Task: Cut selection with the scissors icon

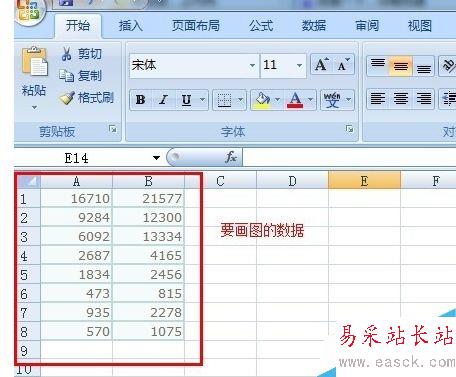Action: (66, 54)
